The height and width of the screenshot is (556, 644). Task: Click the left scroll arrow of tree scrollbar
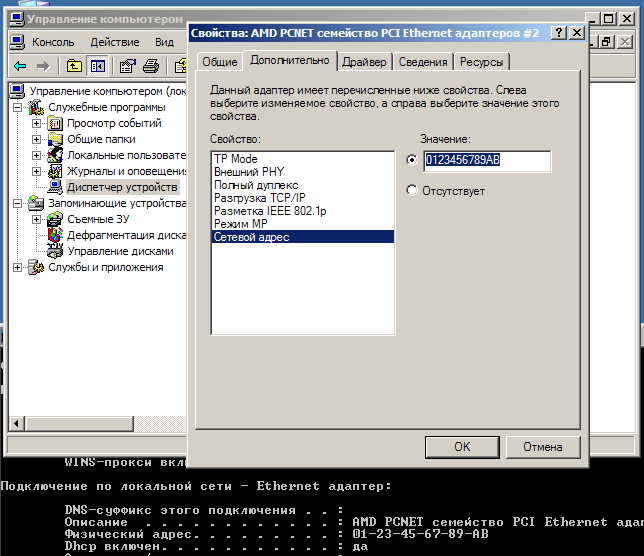coord(16,423)
